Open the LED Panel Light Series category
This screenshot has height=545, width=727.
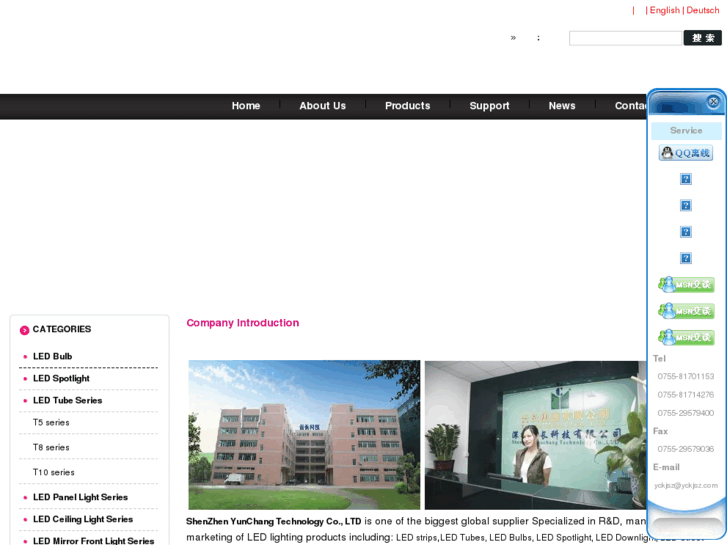point(80,497)
